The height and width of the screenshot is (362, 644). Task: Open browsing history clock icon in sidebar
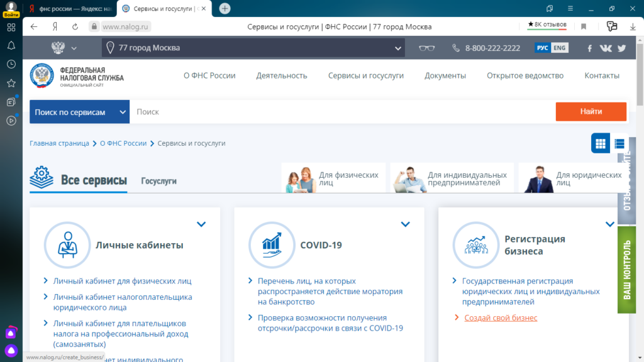(11, 65)
